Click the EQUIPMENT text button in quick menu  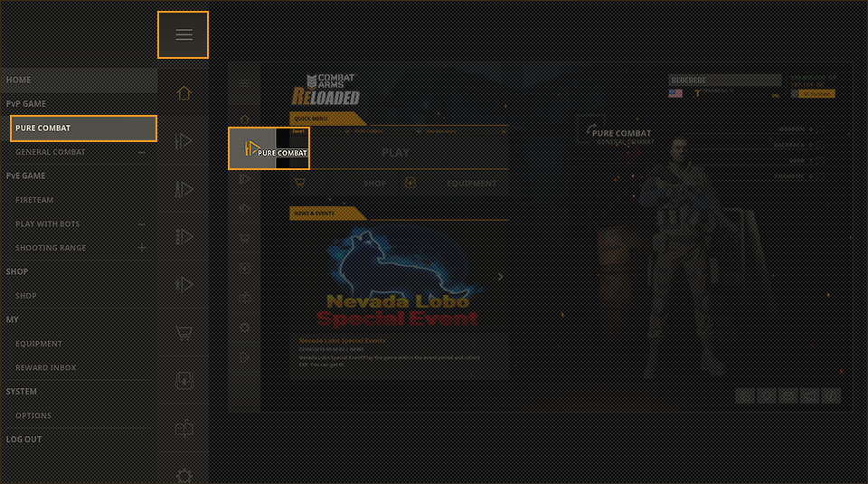point(472,184)
